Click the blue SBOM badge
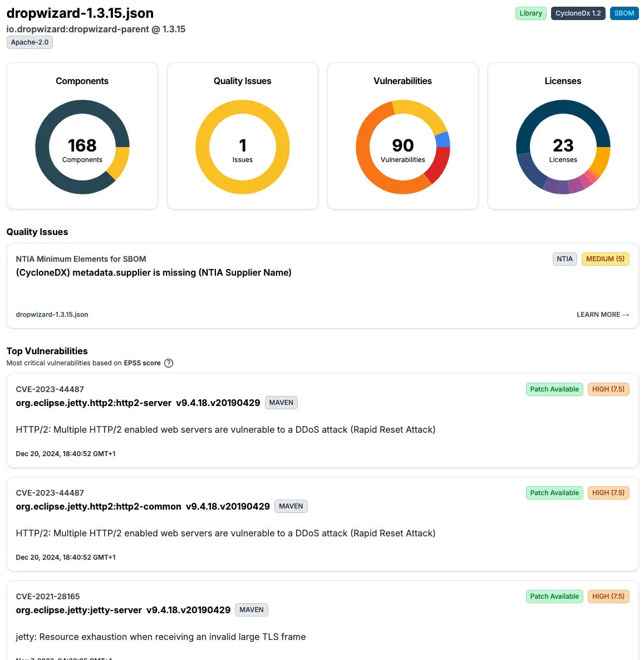This screenshot has width=644, height=660. [624, 13]
